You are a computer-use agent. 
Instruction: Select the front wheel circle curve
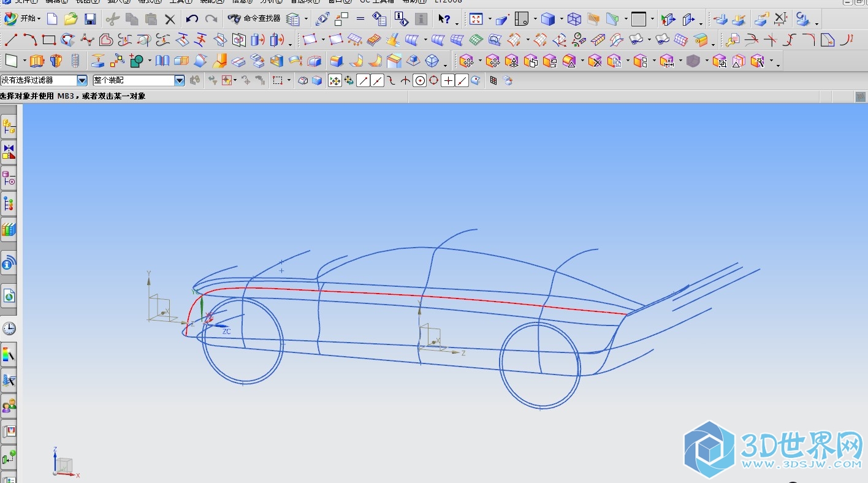pyautogui.click(x=243, y=340)
